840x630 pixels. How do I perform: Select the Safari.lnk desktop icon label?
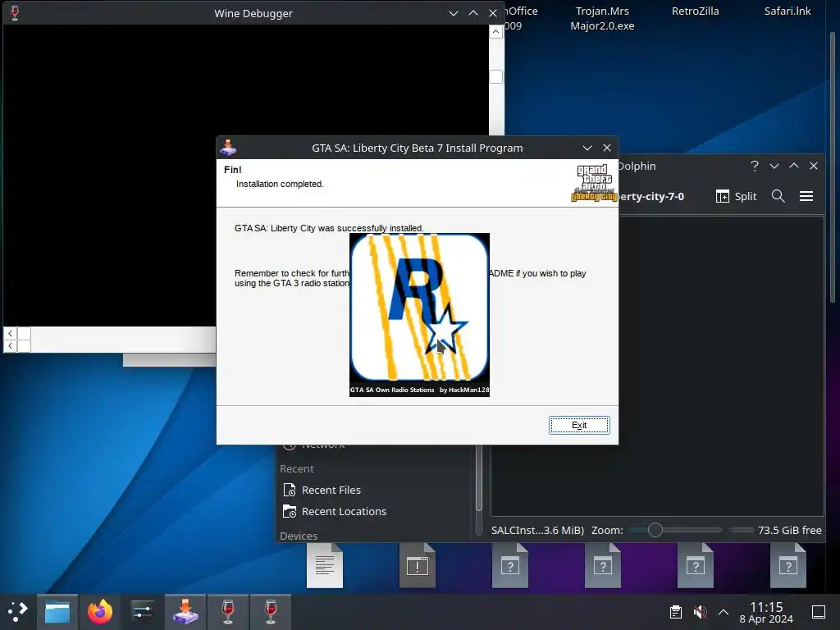(x=787, y=11)
